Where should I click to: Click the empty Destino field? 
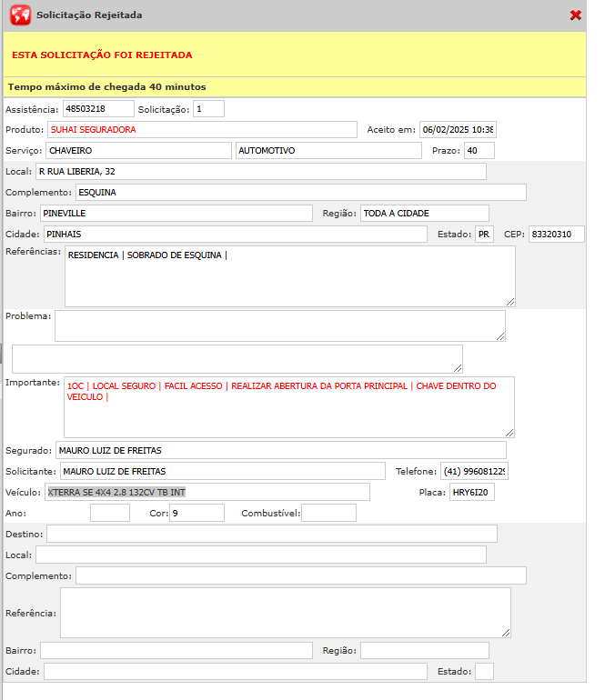point(272,534)
